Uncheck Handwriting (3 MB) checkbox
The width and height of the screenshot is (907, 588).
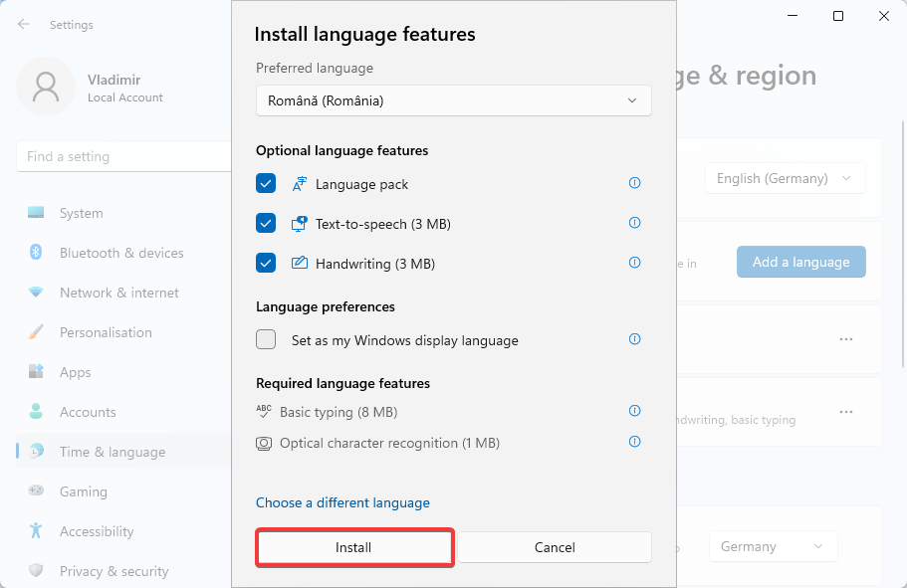click(x=266, y=263)
